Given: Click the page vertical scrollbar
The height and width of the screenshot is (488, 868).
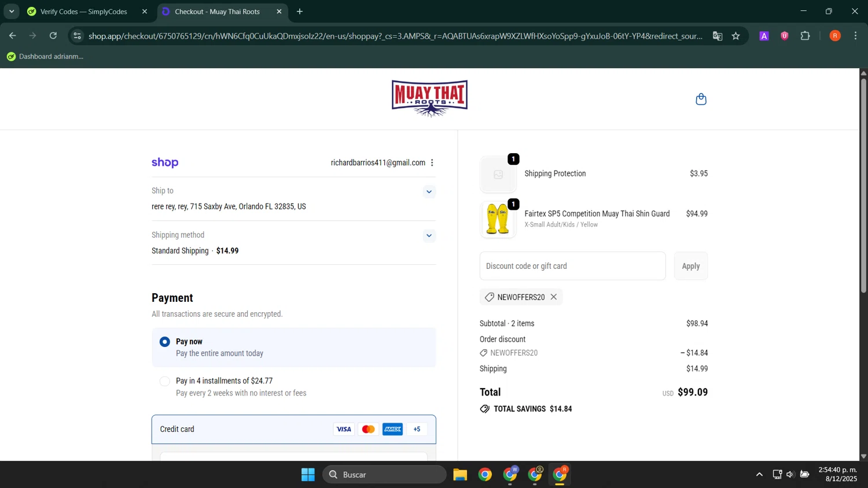Looking at the screenshot, I should [863, 185].
